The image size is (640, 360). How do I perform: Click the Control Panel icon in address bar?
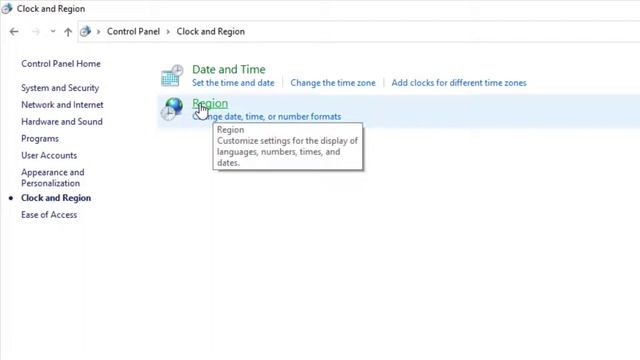[x=85, y=31]
